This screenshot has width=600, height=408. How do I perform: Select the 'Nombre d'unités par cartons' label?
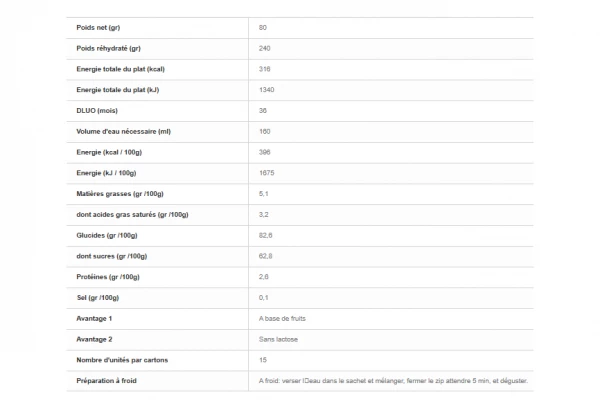pyautogui.click(x=123, y=360)
